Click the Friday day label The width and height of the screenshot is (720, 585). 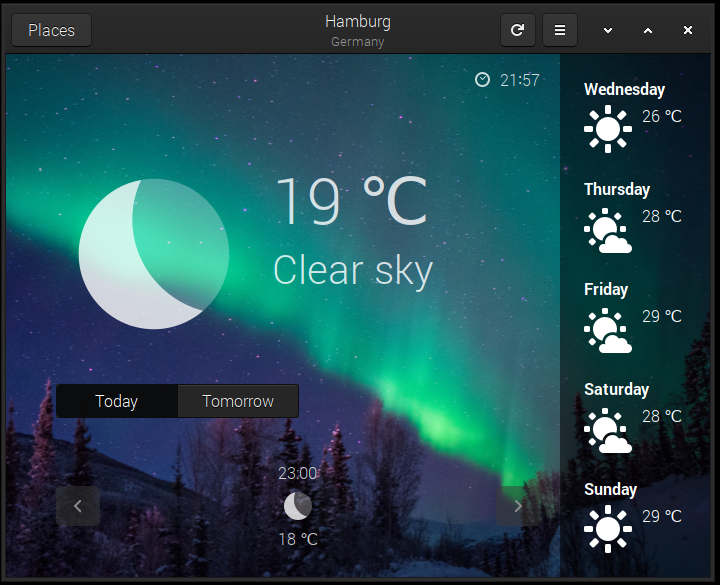(606, 290)
